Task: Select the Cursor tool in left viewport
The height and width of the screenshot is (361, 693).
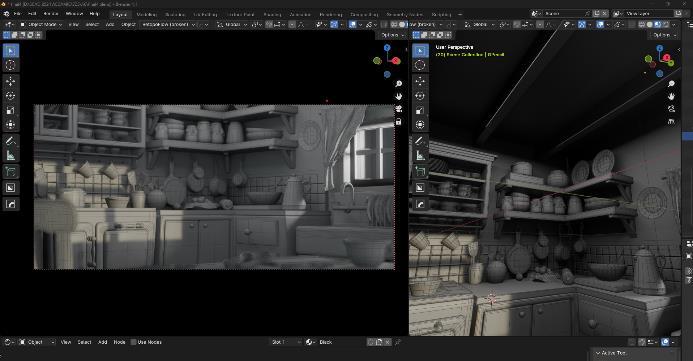Action: (11, 65)
